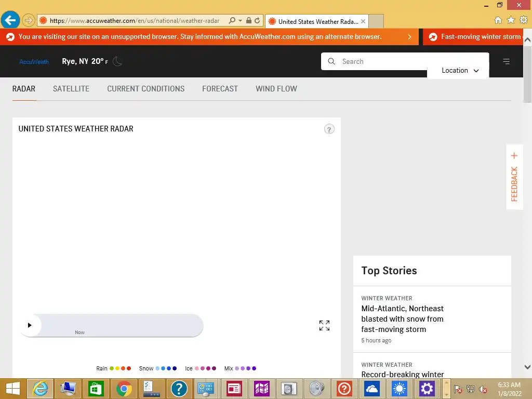The height and width of the screenshot is (399, 532).
Task: Click the darkest Mix legend dot
Action: [x=254, y=368]
